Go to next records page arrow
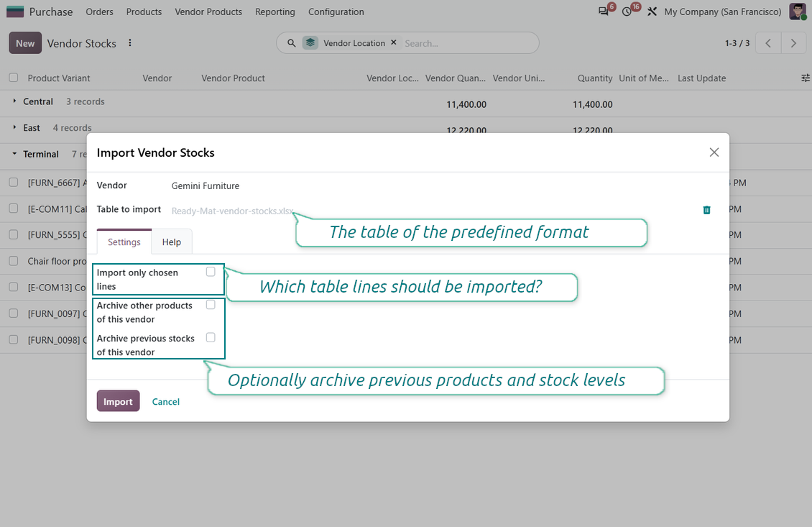Viewport: 812px width, 527px height. click(x=793, y=43)
